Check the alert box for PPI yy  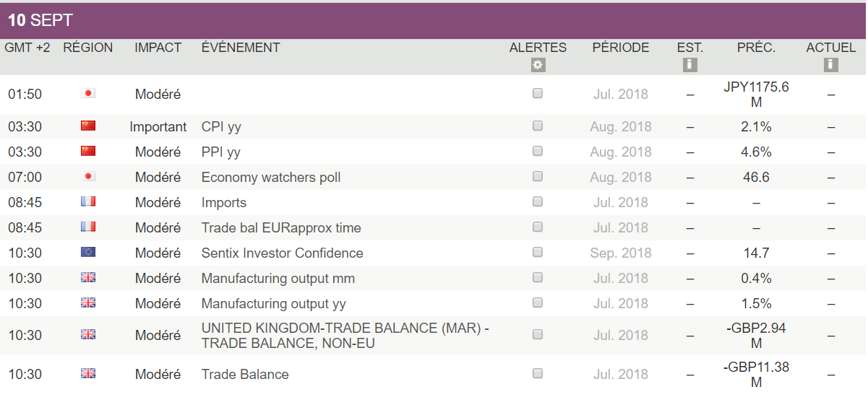pos(538,151)
